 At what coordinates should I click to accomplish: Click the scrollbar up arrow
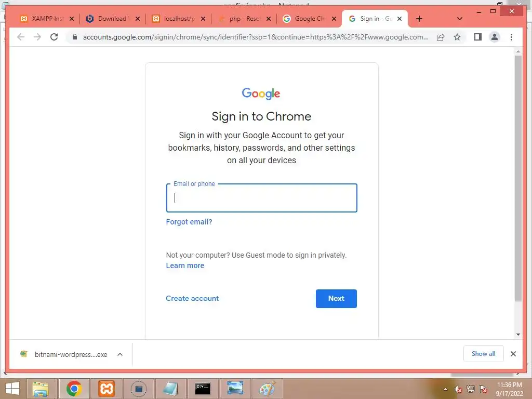pos(518,51)
